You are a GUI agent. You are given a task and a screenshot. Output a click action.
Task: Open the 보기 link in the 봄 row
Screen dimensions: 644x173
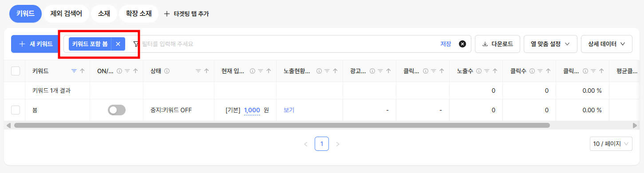[x=289, y=110]
